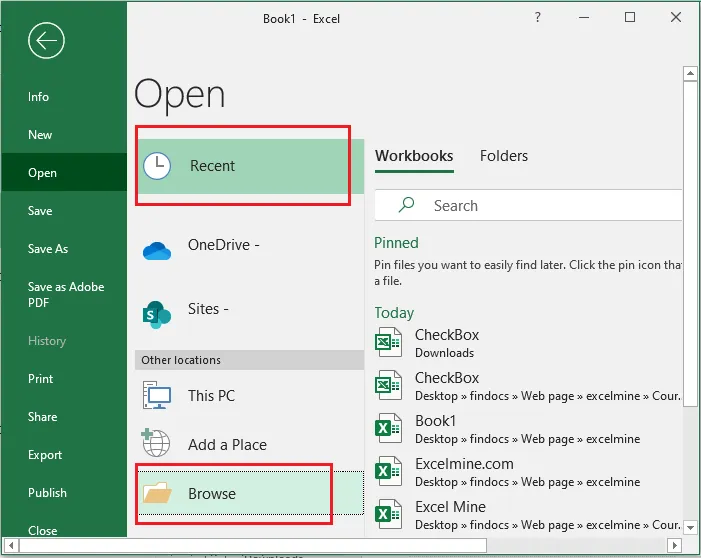Open the Print page
Viewport: 701px width, 558px height.
tap(64, 379)
